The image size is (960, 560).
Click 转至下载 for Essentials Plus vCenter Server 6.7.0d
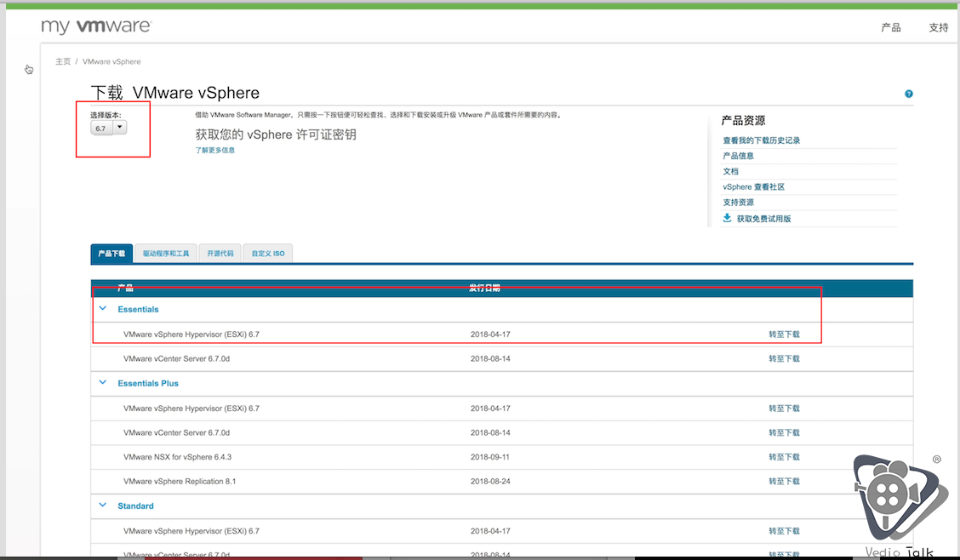(785, 432)
